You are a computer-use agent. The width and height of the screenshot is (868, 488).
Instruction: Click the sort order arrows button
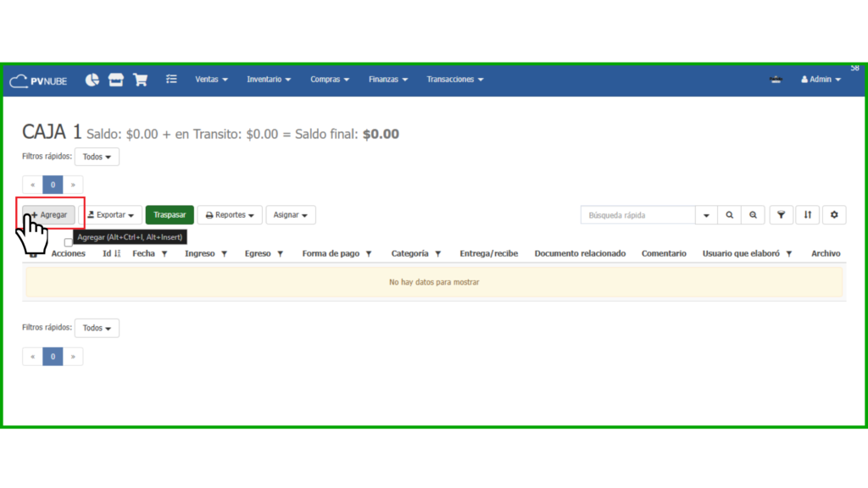pyautogui.click(x=807, y=215)
